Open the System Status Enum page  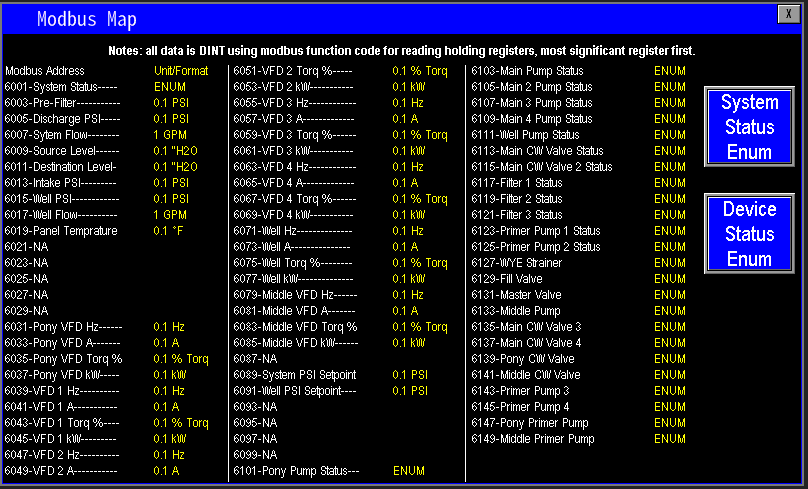pos(749,127)
